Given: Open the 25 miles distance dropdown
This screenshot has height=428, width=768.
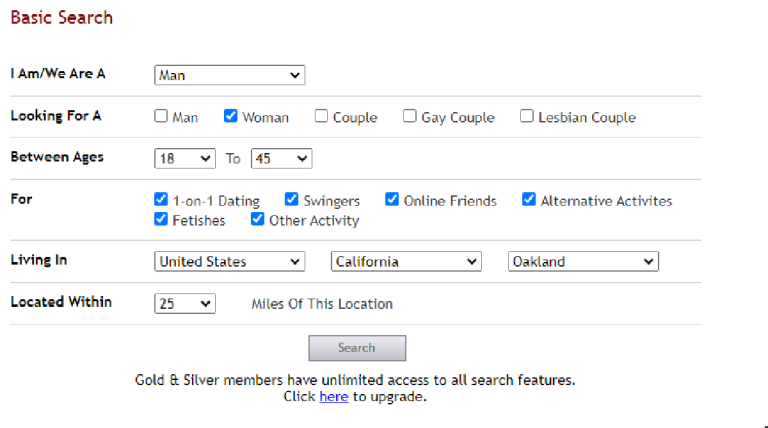Looking at the screenshot, I should 185,304.
